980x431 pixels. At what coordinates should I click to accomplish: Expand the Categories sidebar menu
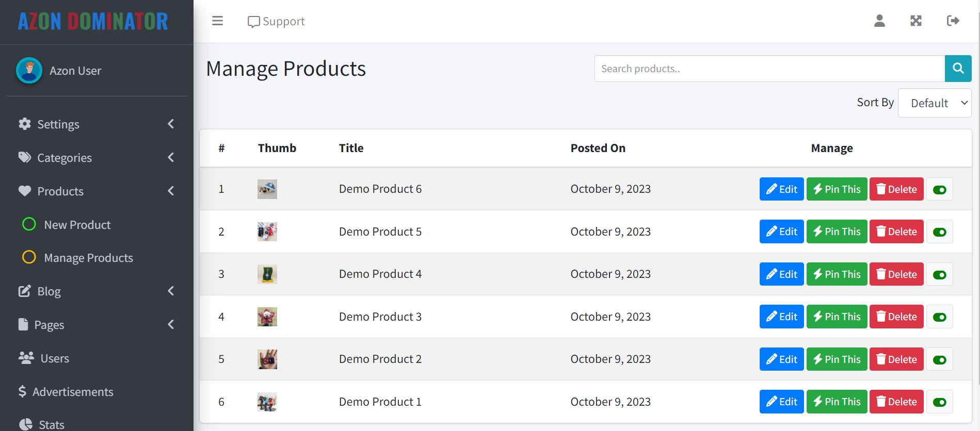(x=64, y=158)
